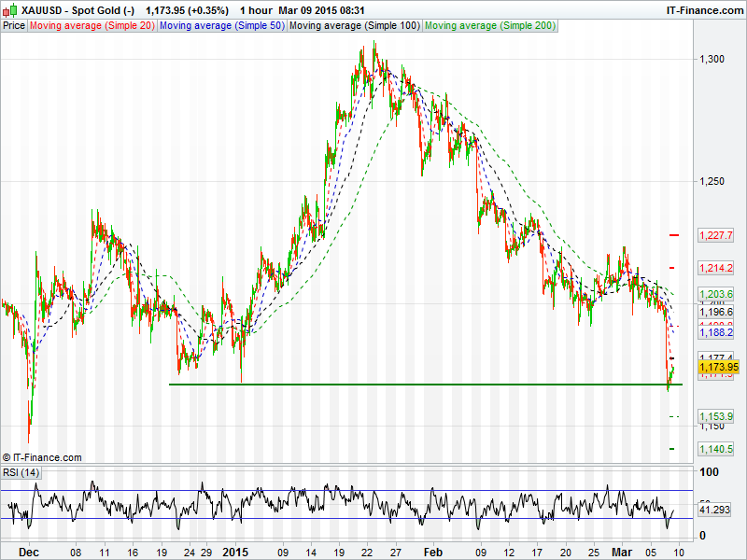The image size is (747, 560).
Task: Click the green dashed marker next to 1,153.9
Action: pyautogui.click(x=672, y=415)
